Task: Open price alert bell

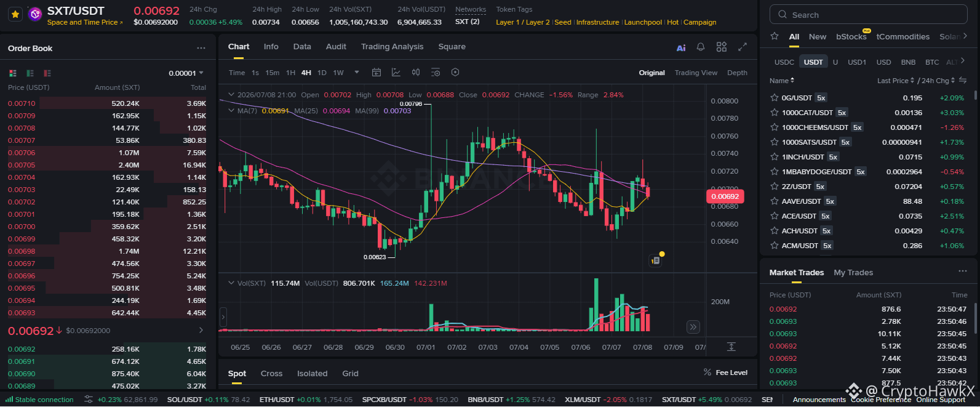Action: [701, 47]
